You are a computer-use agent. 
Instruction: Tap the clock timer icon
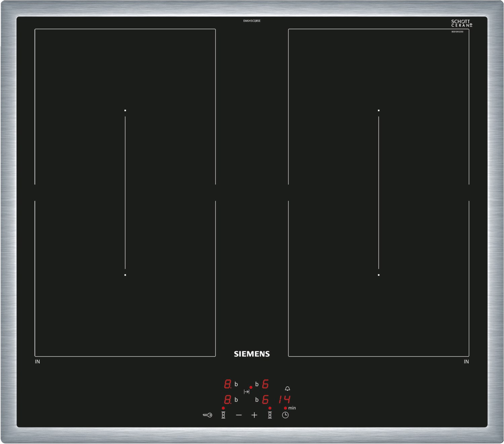285,415
